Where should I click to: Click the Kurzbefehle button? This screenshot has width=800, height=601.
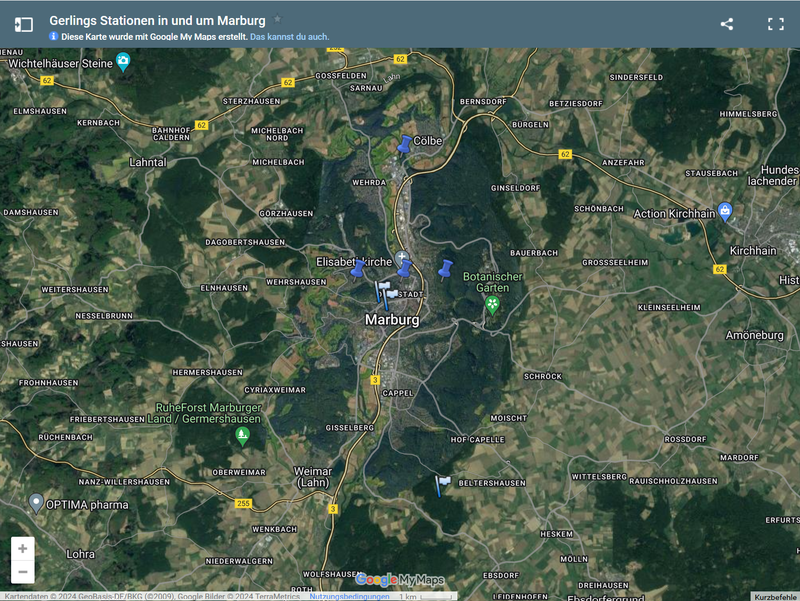click(775, 597)
